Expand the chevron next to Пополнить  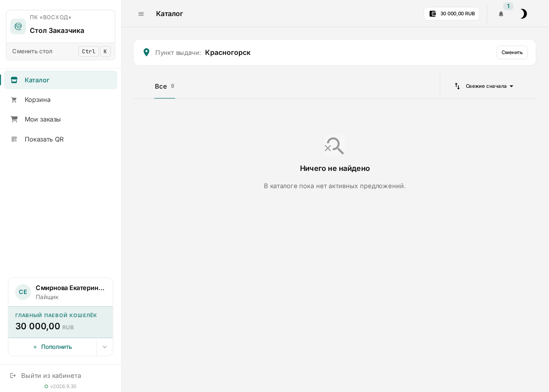pyautogui.click(x=105, y=347)
